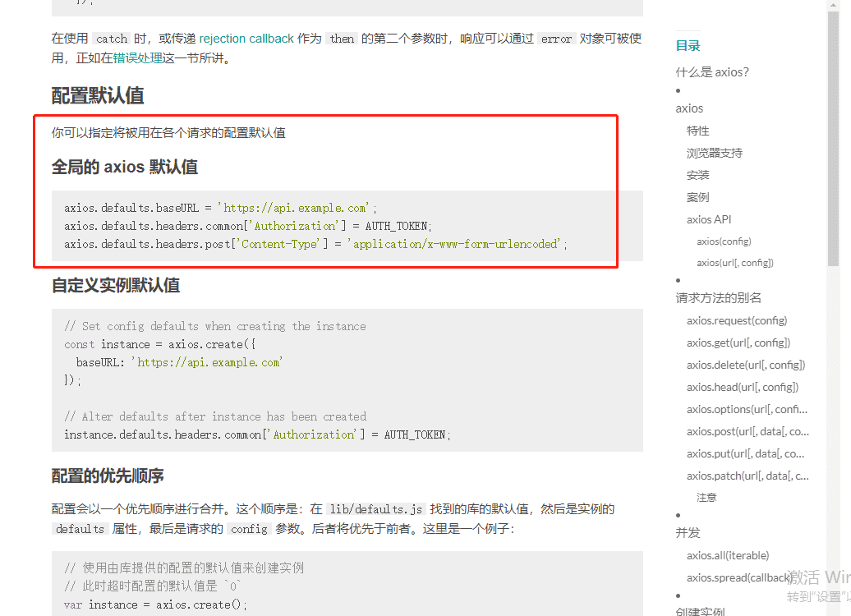Go to axios(config) sidebar item
Viewport: 851px width, 616px height.
click(x=724, y=241)
